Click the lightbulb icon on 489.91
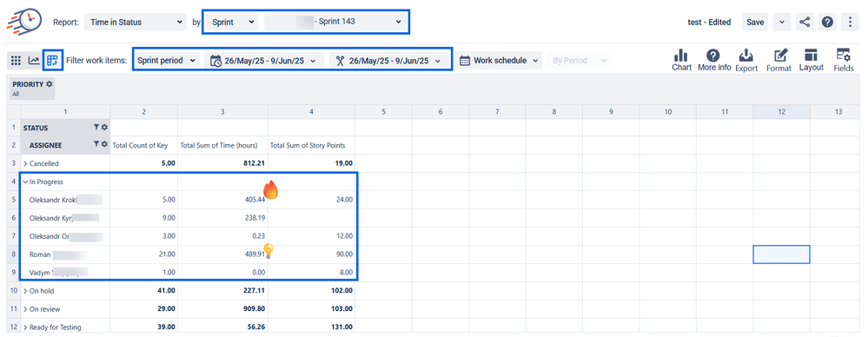 268,252
